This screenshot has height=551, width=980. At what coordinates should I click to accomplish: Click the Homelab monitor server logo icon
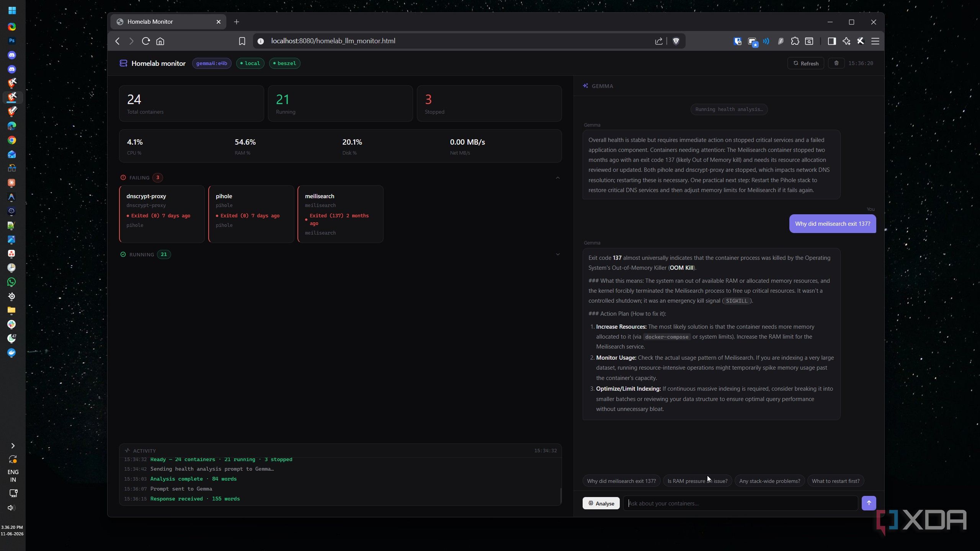pyautogui.click(x=123, y=63)
